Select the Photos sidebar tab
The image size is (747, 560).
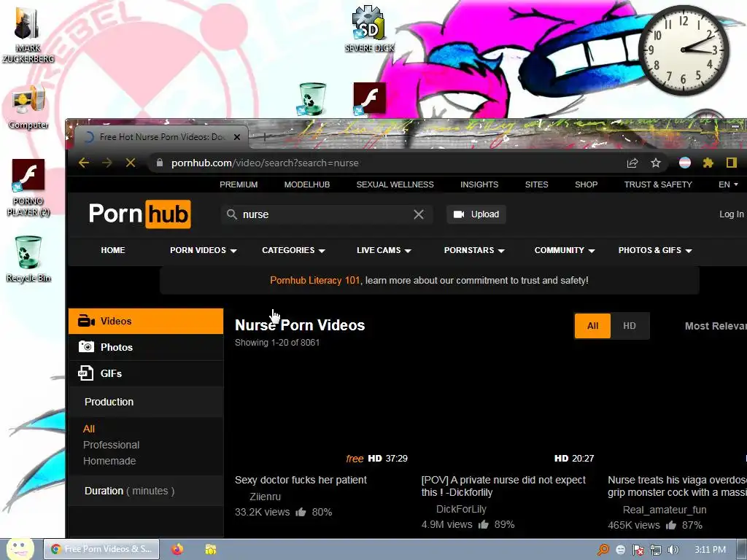click(x=146, y=347)
